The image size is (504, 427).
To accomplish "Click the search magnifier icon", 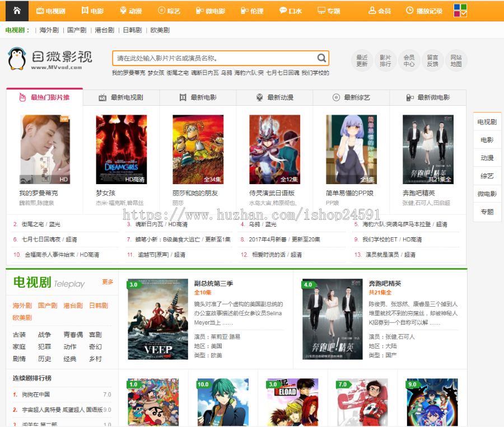I will point(321,58).
